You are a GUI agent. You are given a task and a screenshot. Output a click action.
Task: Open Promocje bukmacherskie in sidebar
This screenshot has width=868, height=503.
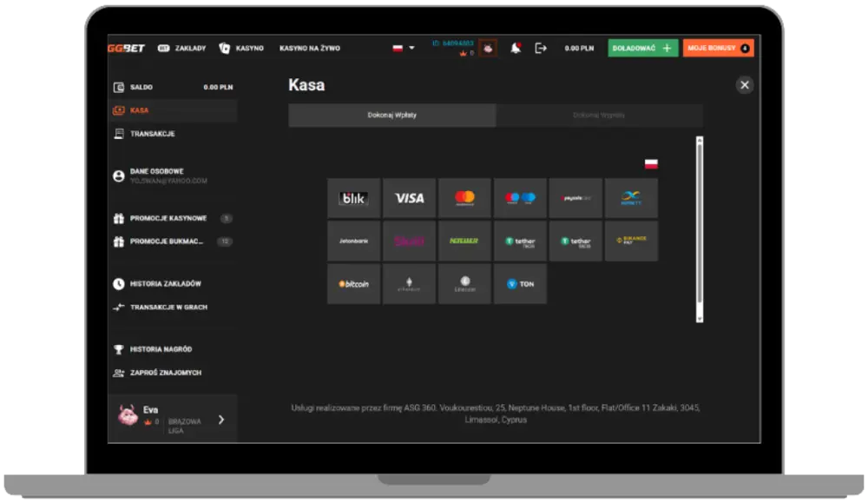(173, 242)
